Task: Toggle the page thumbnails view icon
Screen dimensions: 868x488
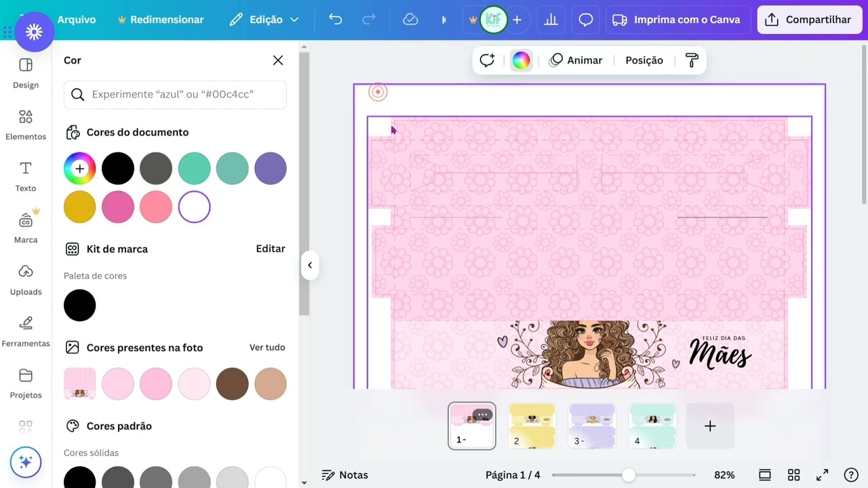Action: point(765,475)
